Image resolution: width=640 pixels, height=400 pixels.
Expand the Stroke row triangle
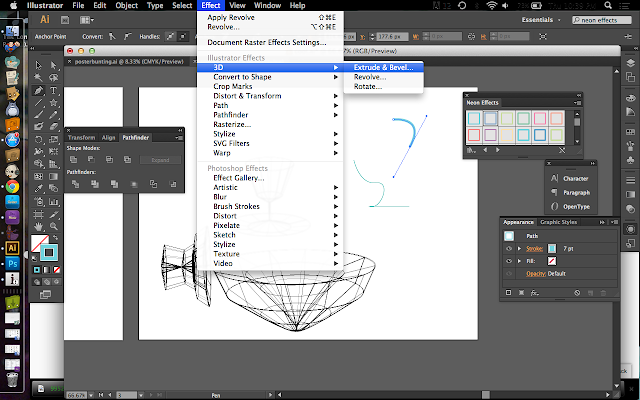(519, 249)
